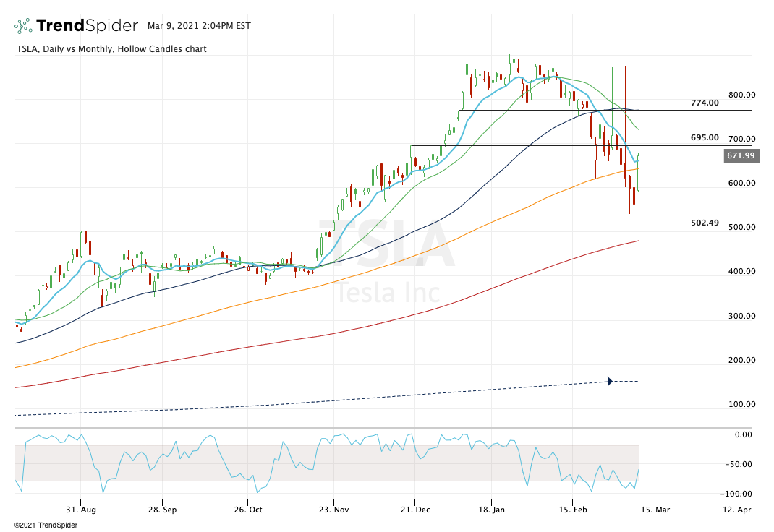The height and width of the screenshot is (532, 774).
Task: Click the Mar 9, 2021 2:04PM EST timestamp
Action: point(199,26)
